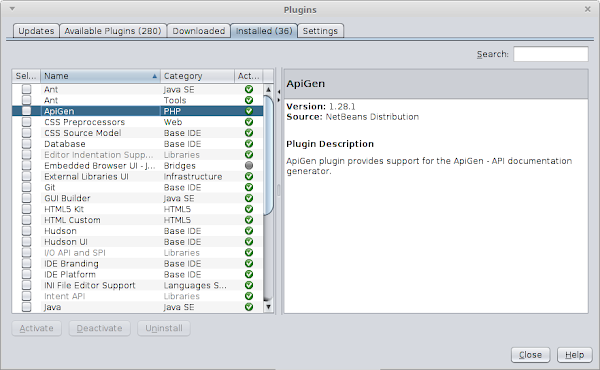Focus the Search input field
The image size is (600, 370).
[551, 54]
